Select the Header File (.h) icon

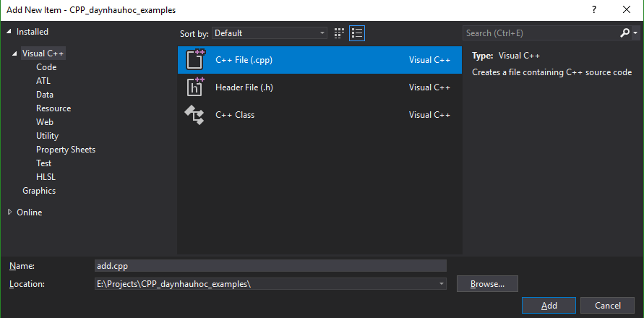[x=195, y=87]
